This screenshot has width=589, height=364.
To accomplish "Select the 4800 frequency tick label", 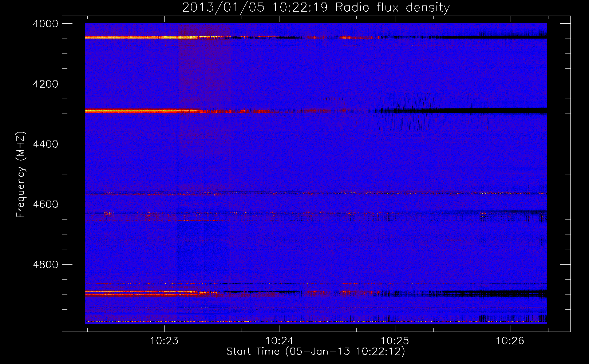I will point(46,265).
